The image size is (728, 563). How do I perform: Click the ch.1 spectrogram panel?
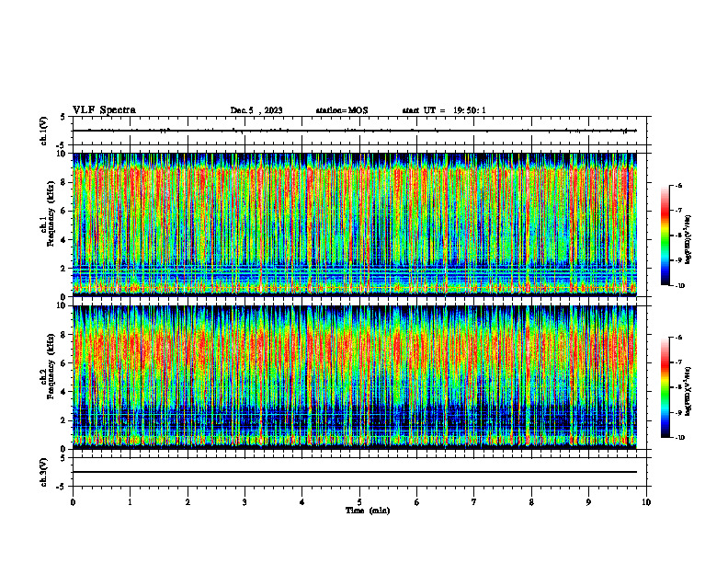coord(355,224)
